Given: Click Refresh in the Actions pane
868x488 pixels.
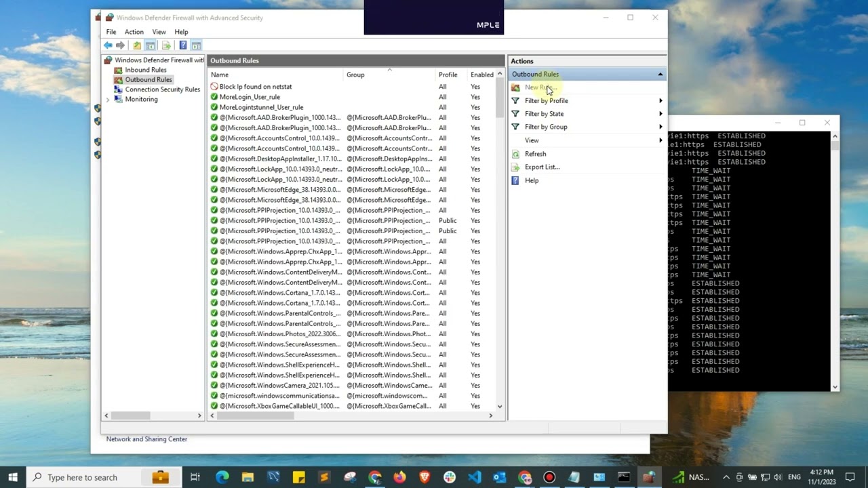Looking at the screenshot, I should tap(535, 154).
